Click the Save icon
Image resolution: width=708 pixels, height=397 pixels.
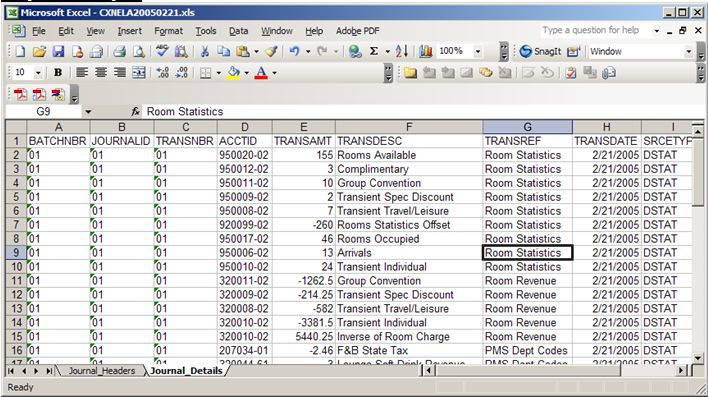tap(58, 51)
